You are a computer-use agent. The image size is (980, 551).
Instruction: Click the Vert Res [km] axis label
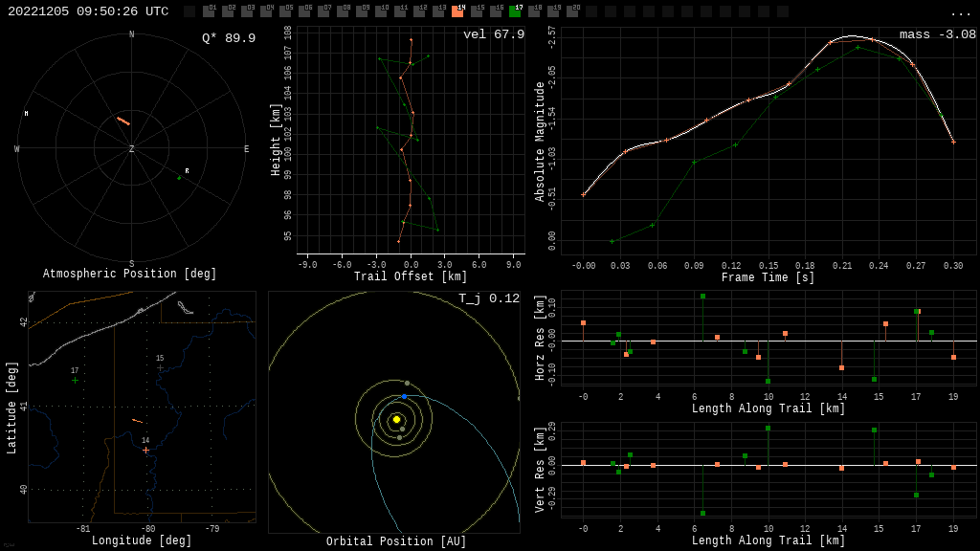540,470
